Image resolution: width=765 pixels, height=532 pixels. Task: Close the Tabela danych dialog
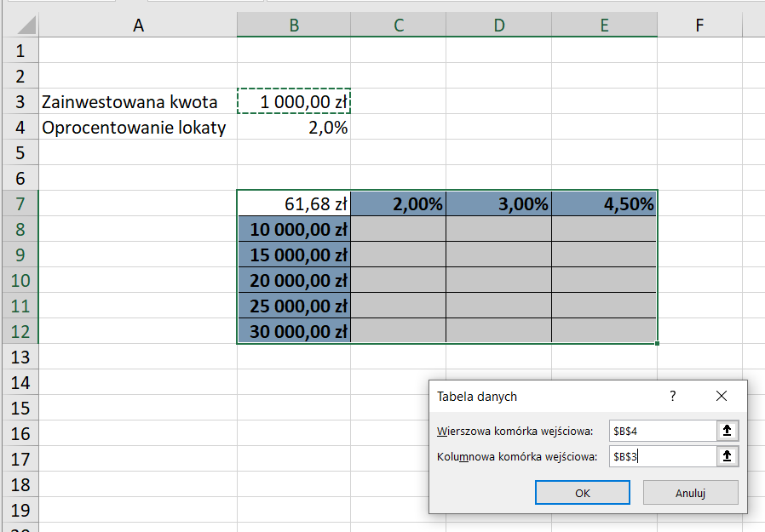(x=721, y=396)
